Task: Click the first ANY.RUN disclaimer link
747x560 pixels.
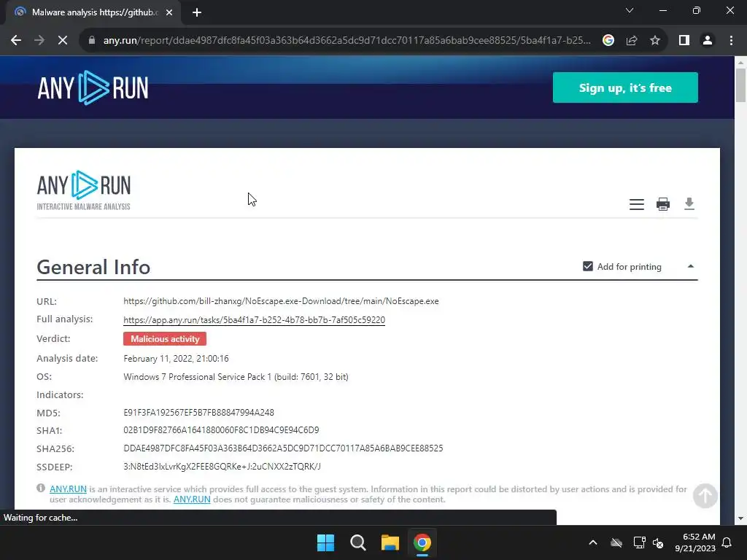Action: click(68, 489)
